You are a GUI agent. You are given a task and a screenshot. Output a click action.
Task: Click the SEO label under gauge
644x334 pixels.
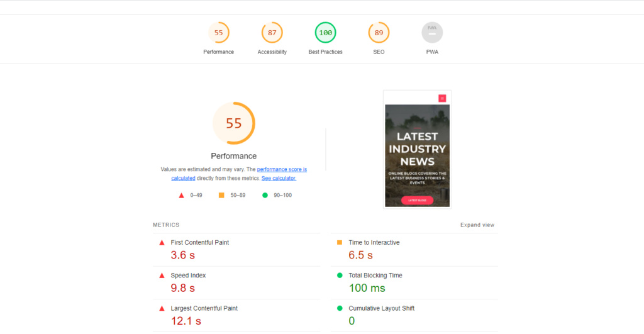coord(379,52)
